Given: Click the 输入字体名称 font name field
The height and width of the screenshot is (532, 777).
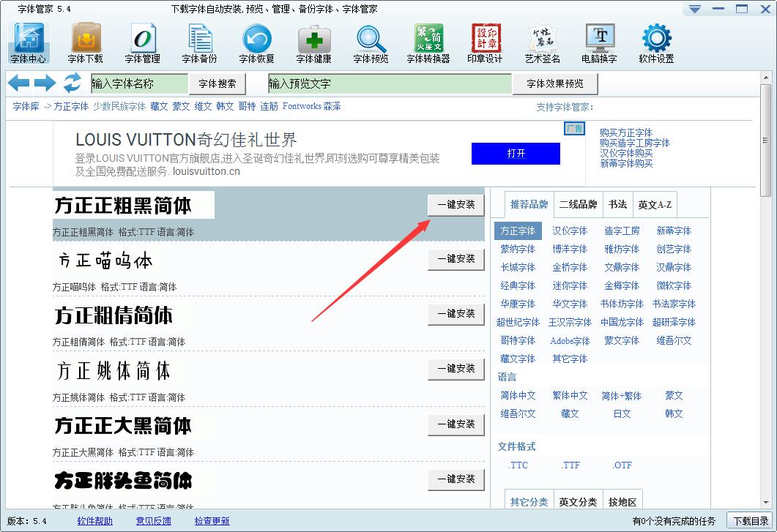Looking at the screenshot, I should 139,84.
